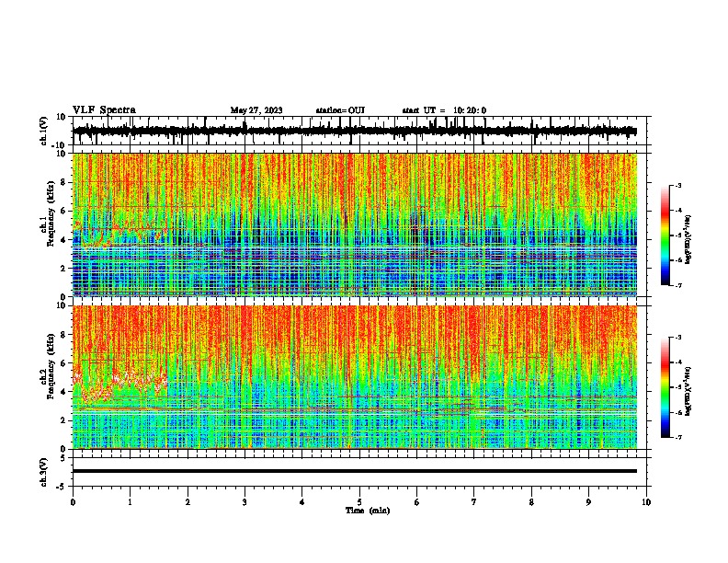This screenshot has height=563, width=728.
Task: Click ch.1 frequency axis tick "4"
Action: (64, 240)
